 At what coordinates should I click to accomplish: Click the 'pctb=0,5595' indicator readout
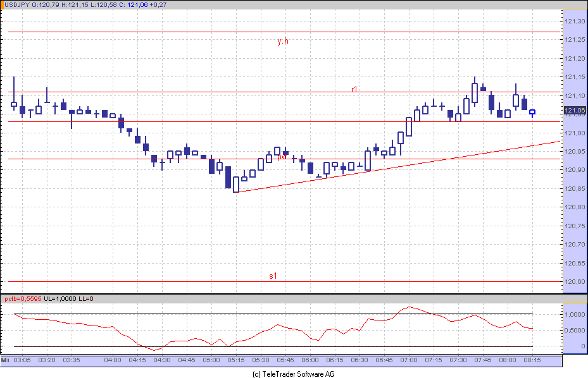click(23, 298)
